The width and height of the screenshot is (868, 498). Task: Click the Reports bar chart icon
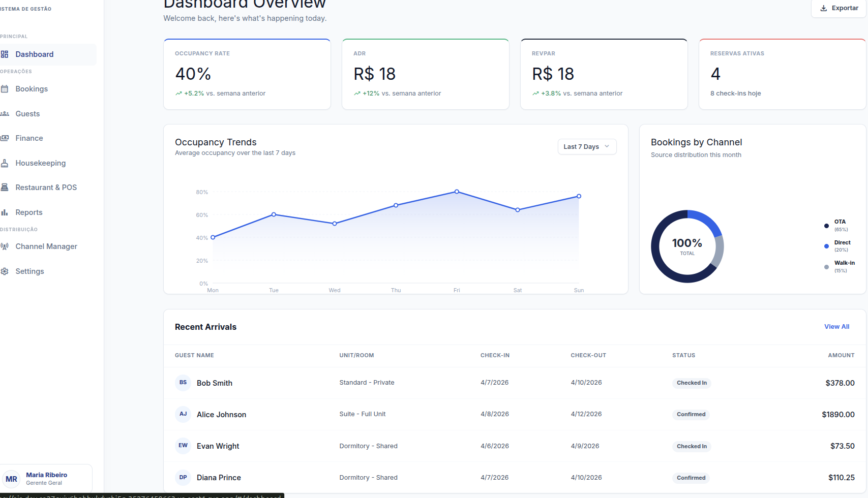pos(5,212)
